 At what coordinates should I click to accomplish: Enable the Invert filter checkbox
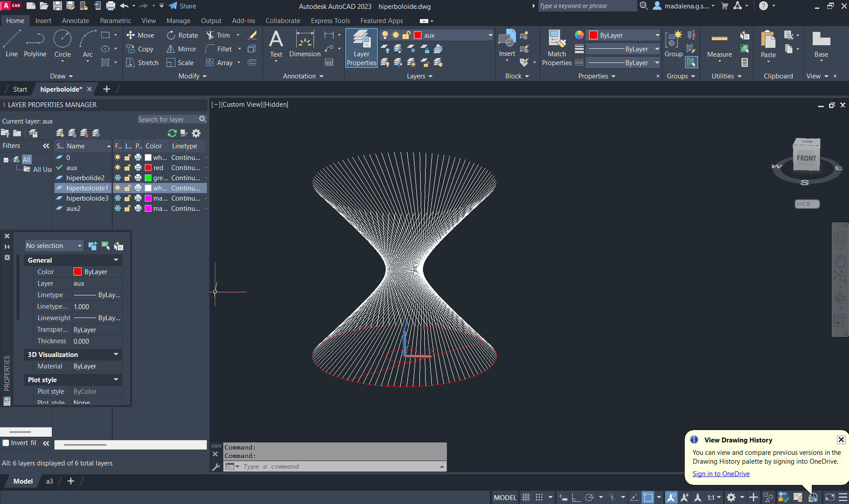tap(6, 443)
